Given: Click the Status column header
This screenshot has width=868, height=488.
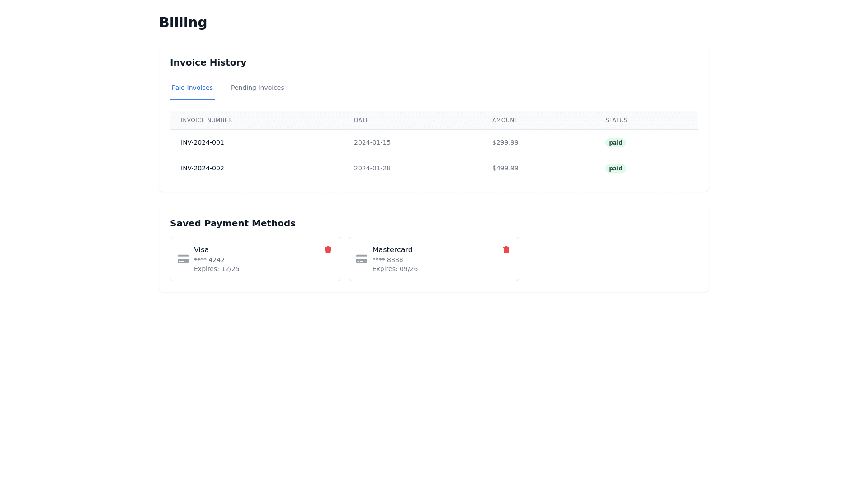Looking at the screenshot, I should (616, 120).
